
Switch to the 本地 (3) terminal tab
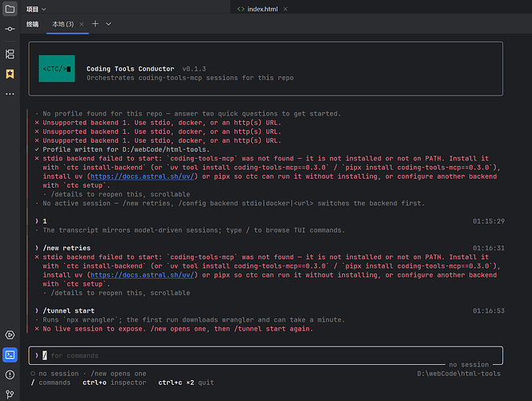[63, 24]
